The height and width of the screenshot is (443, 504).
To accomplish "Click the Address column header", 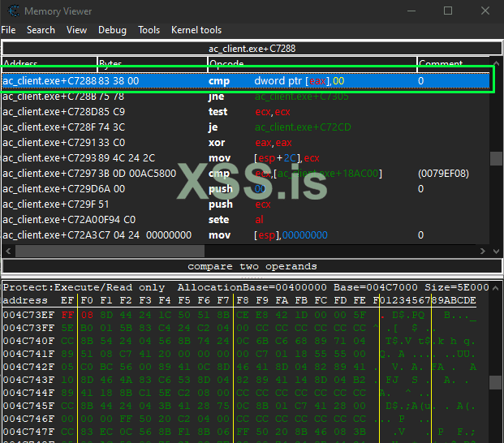I will pyautogui.click(x=49, y=63).
